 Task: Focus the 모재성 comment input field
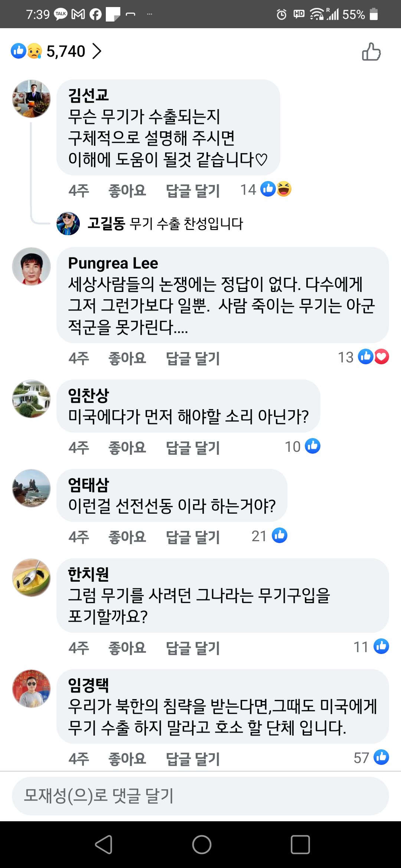[200, 796]
